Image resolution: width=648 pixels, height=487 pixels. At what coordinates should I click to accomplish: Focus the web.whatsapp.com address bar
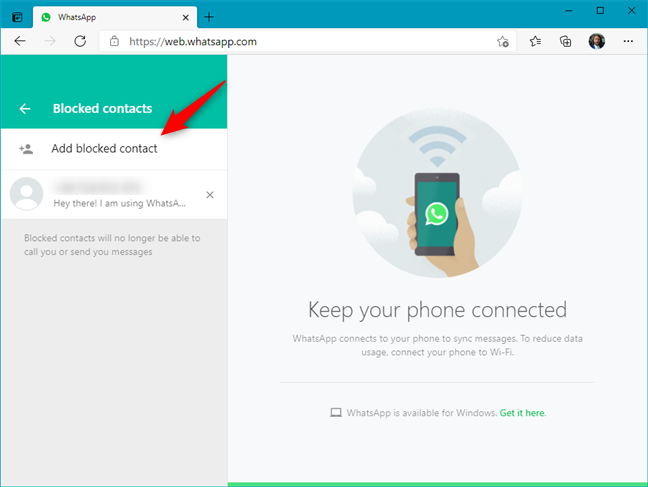307,41
